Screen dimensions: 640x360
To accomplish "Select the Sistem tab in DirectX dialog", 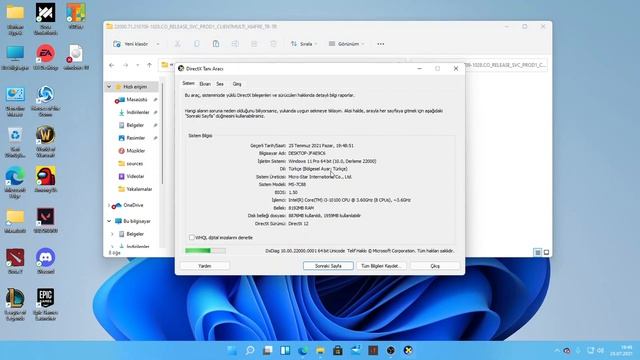I will pyautogui.click(x=188, y=83).
